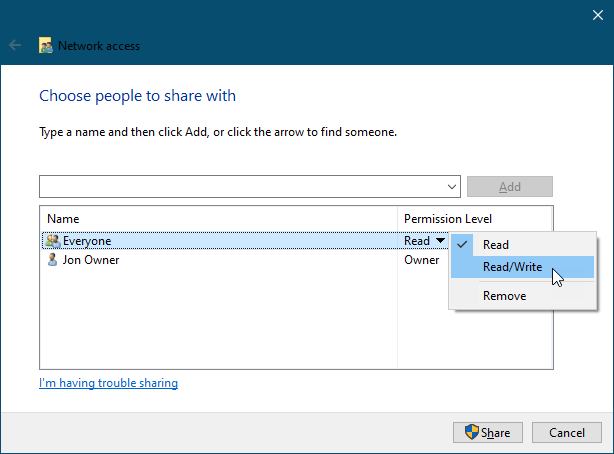Click the Network access icon beside the title

(x=45, y=46)
